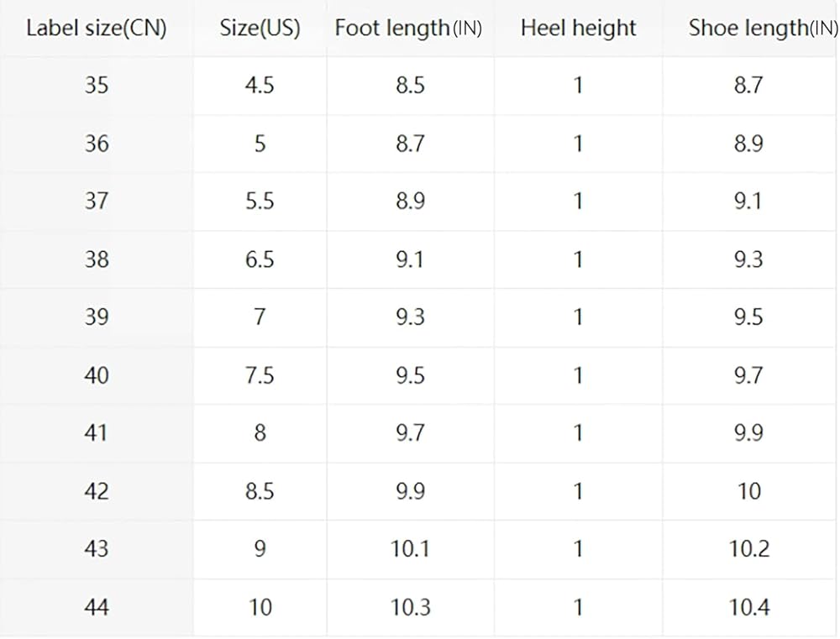Click the US size 7.5 cell

(260, 374)
